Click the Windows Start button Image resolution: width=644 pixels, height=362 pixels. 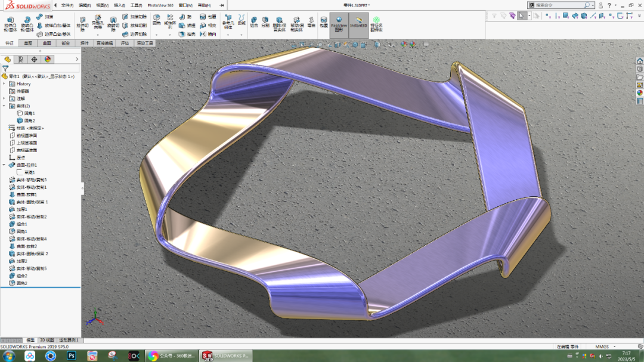click(10, 356)
